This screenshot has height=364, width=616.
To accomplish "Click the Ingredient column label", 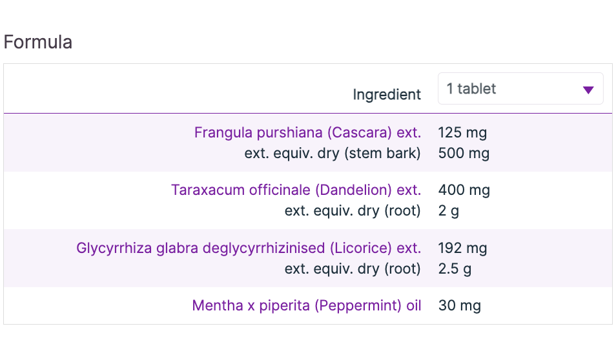I will (386, 95).
